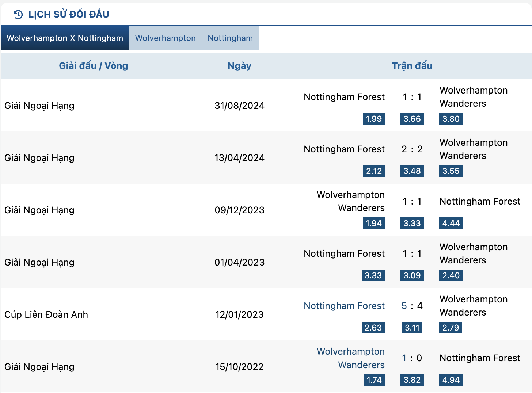Select the 3.33 draw odds from 09/12/2023

pyautogui.click(x=412, y=223)
